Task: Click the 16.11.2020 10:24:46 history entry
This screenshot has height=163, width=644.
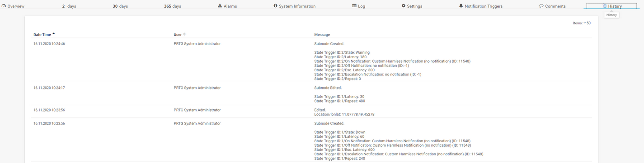Action: tap(49, 44)
